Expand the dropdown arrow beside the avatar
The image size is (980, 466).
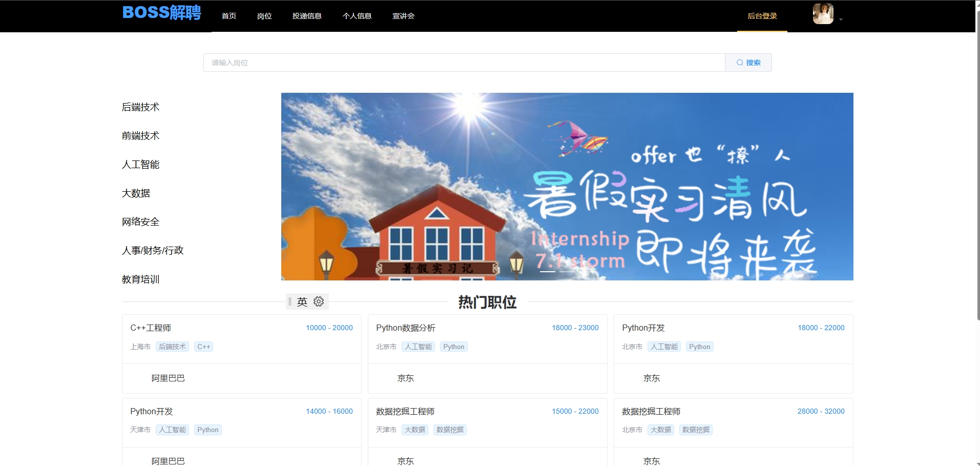[841, 19]
